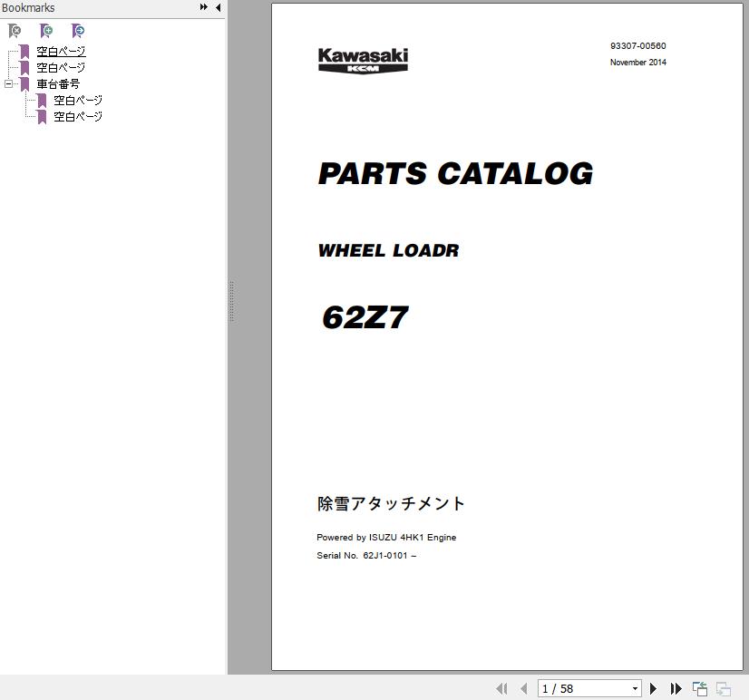Click the 除雪アタッチメント text
This screenshot has height=700, width=749.
391,503
